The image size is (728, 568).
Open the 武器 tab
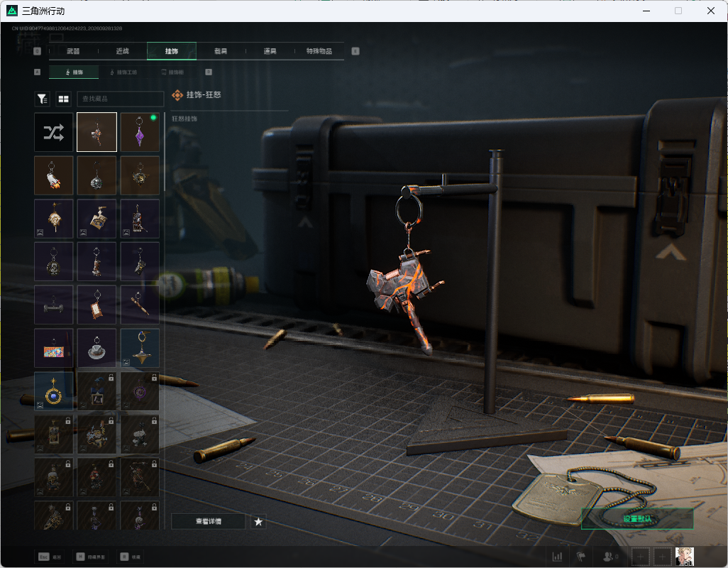(73, 51)
